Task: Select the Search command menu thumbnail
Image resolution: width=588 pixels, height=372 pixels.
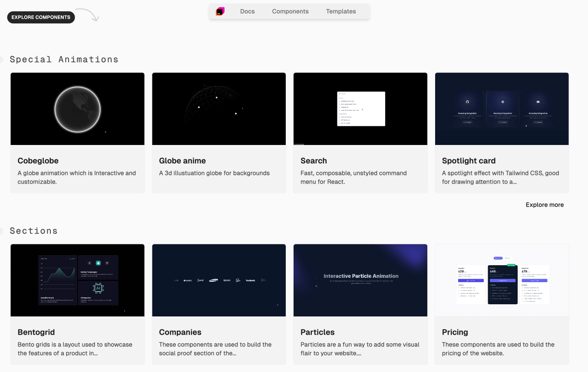Action: (360, 109)
